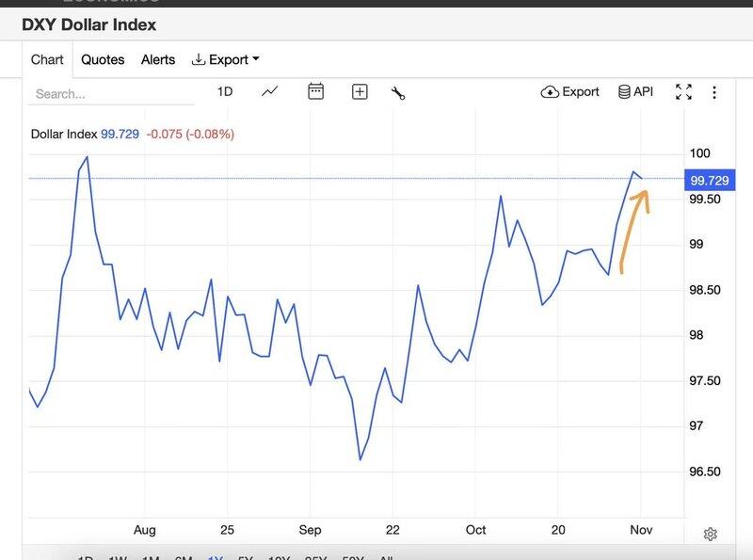Open the three-dot more options menu
This screenshot has height=560, width=753.
coord(714,91)
